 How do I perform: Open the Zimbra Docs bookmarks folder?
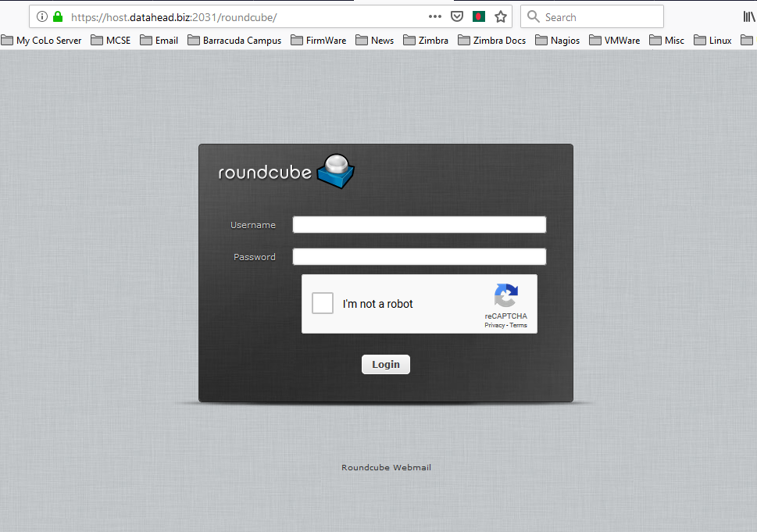pos(491,40)
